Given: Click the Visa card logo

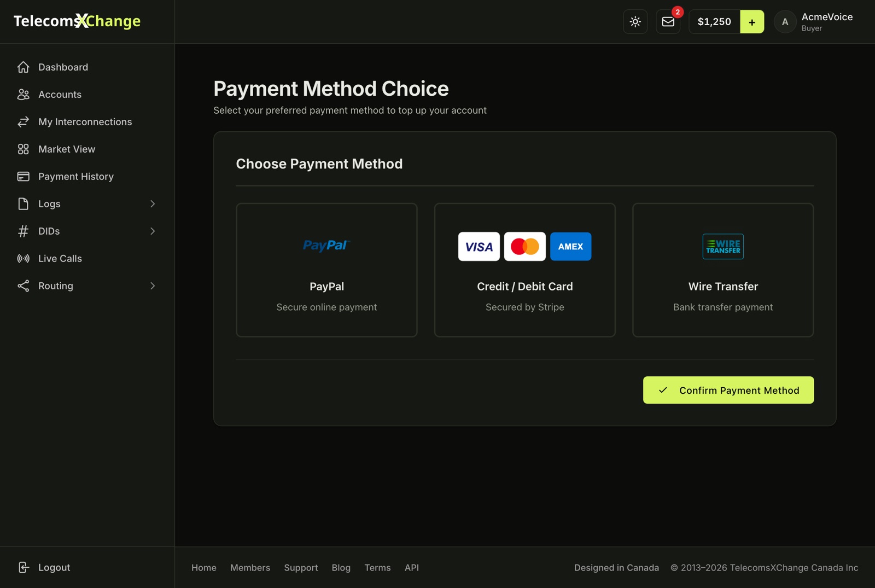Looking at the screenshot, I should point(479,246).
